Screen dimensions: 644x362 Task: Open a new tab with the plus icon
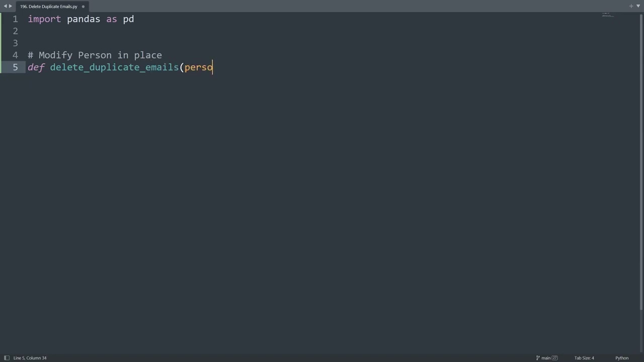click(x=631, y=6)
